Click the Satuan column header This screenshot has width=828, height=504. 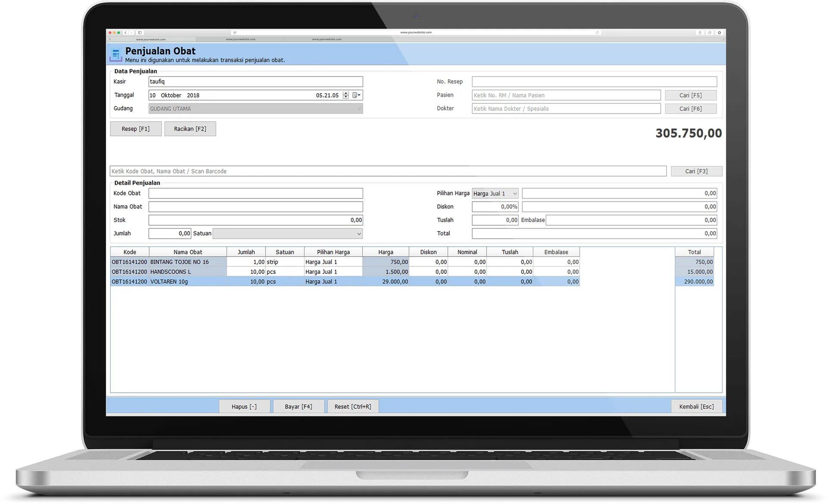pos(285,252)
